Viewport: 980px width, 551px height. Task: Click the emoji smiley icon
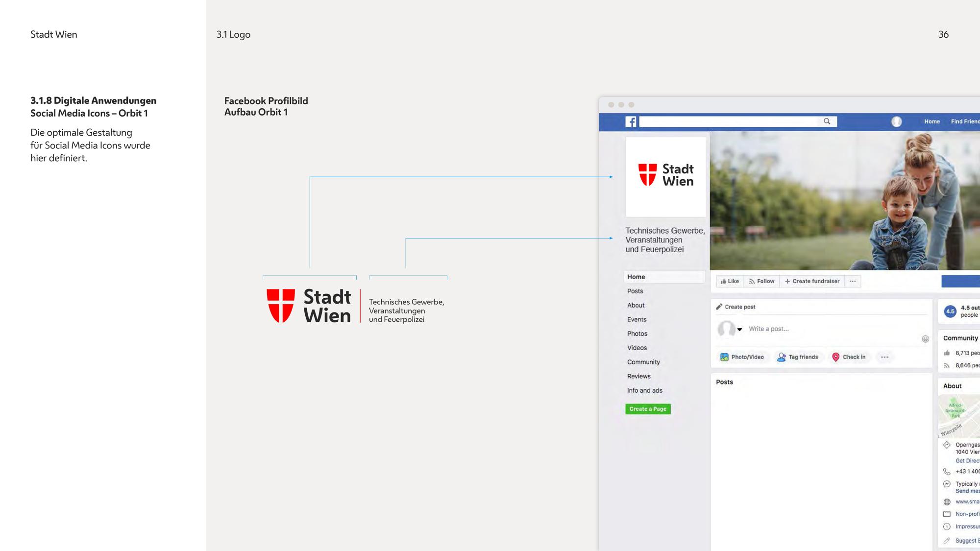coord(925,339)
